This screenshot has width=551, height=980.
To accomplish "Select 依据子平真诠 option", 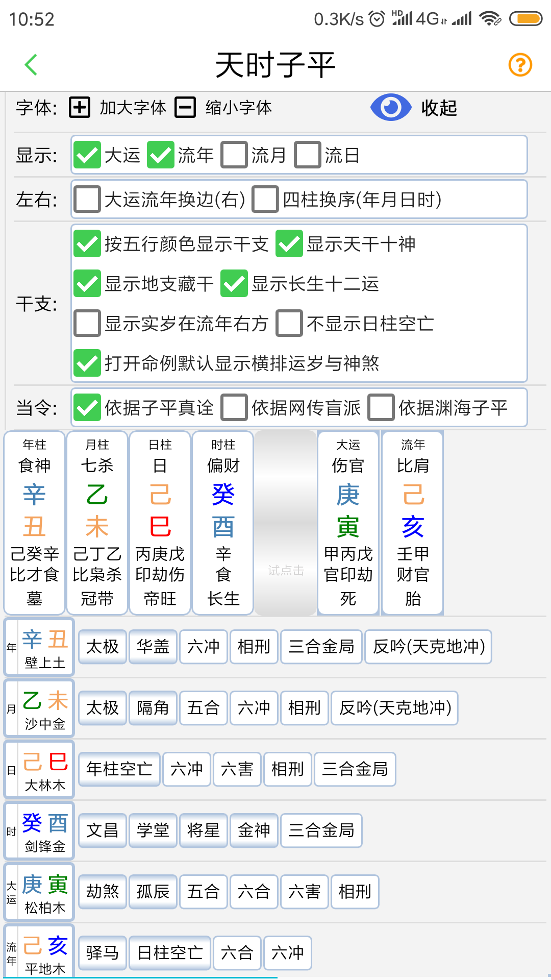I will pyautogui.click(x=87, y=408).
